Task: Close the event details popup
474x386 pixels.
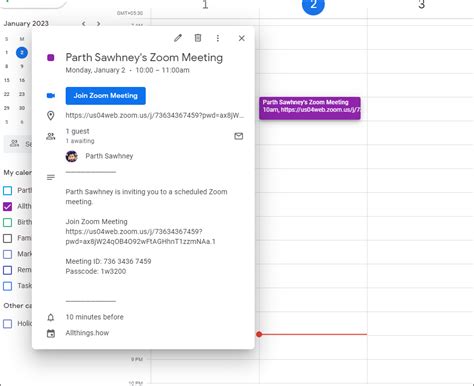Action: click(x=242, y=38)
